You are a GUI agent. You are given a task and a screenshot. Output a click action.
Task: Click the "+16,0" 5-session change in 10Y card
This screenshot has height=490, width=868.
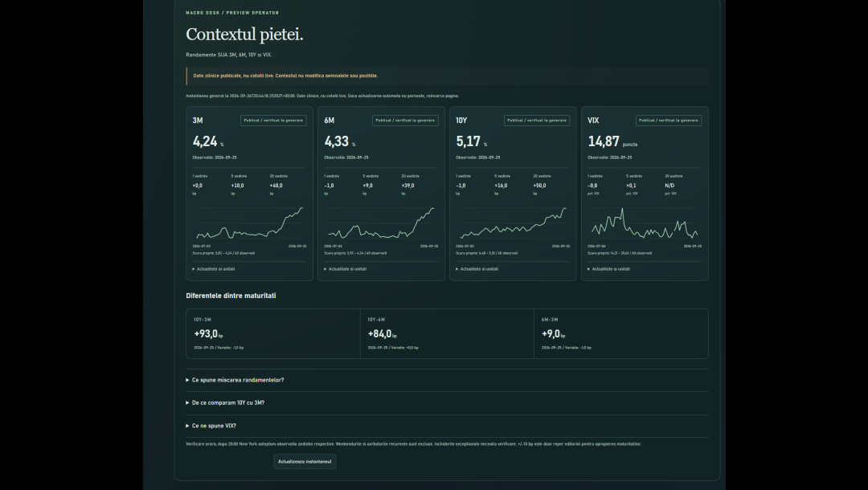(x=501, y=186)
